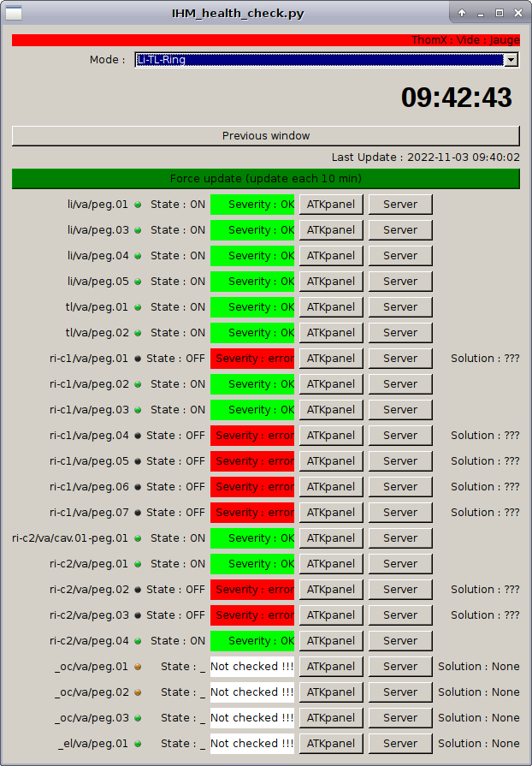Open ATKpanel for ri-c1/va/peg.04

[x=331, y=436]
